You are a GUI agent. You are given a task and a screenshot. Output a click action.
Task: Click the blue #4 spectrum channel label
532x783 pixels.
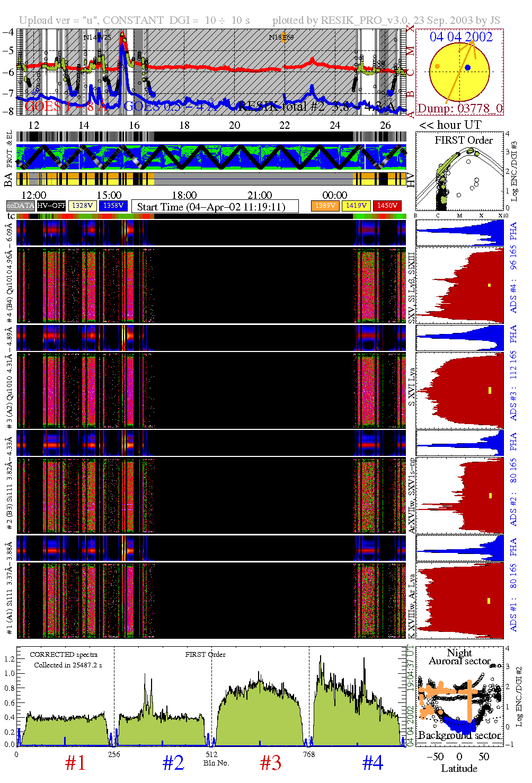[373, 763]
